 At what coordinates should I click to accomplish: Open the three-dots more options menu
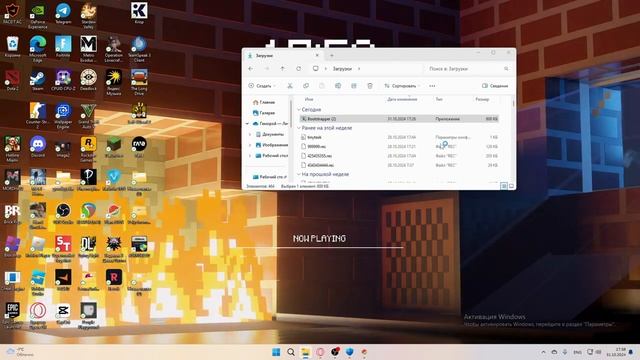pyautogui.click(x=432, y=86)
